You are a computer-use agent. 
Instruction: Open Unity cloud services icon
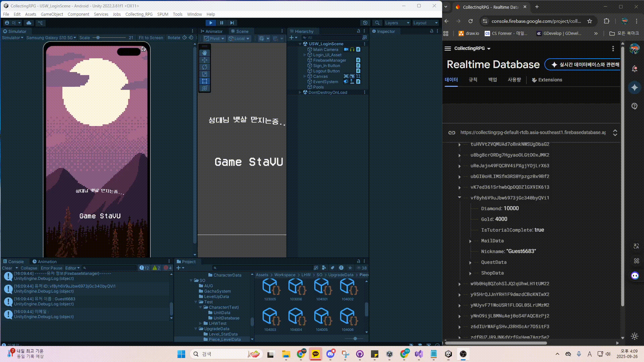[x=29, y=23]
